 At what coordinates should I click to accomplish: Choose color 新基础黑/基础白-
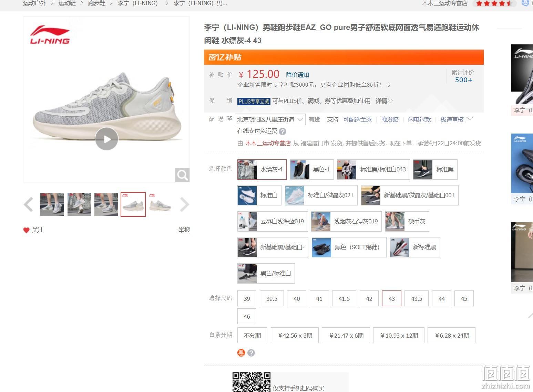point(273,247)
